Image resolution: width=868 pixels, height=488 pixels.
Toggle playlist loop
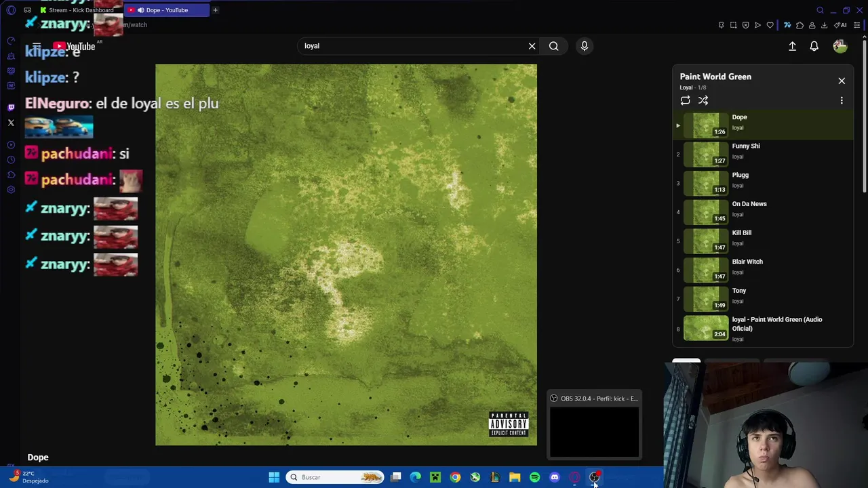686,100
